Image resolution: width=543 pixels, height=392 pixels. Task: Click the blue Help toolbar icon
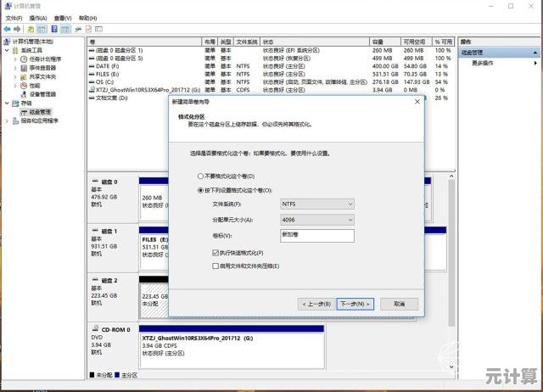point(53,29)
